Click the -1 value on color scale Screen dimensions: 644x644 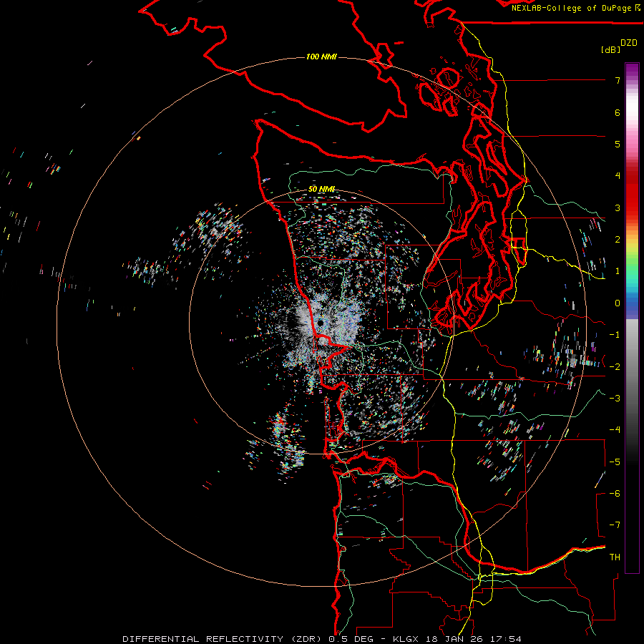pos(615,335)
